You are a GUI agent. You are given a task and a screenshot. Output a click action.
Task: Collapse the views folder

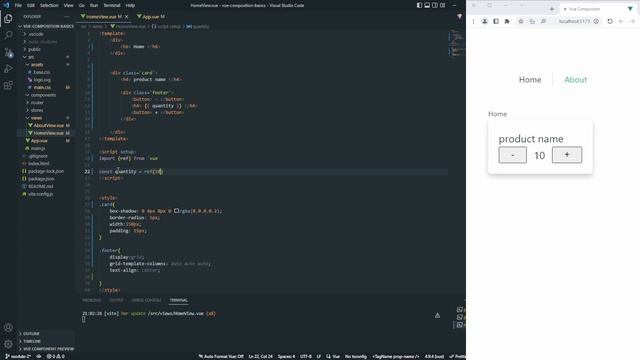[36, 118]
